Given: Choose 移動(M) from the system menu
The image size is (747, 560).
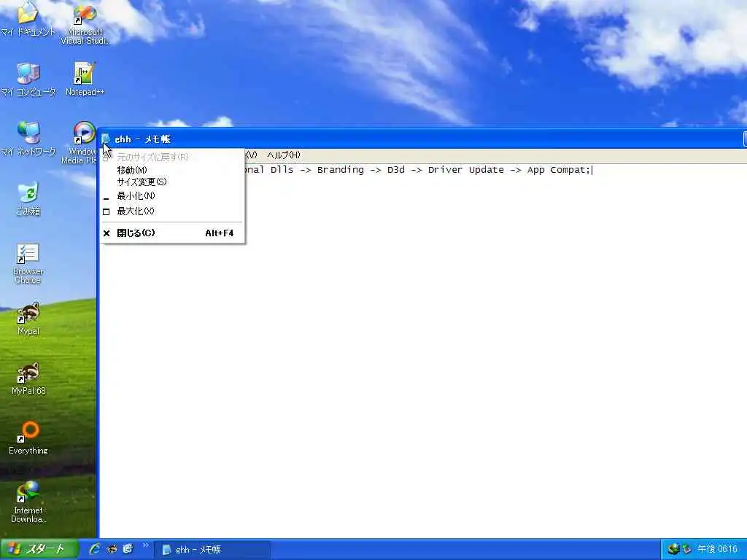Looking at the screenshot, I should (172, 170).
